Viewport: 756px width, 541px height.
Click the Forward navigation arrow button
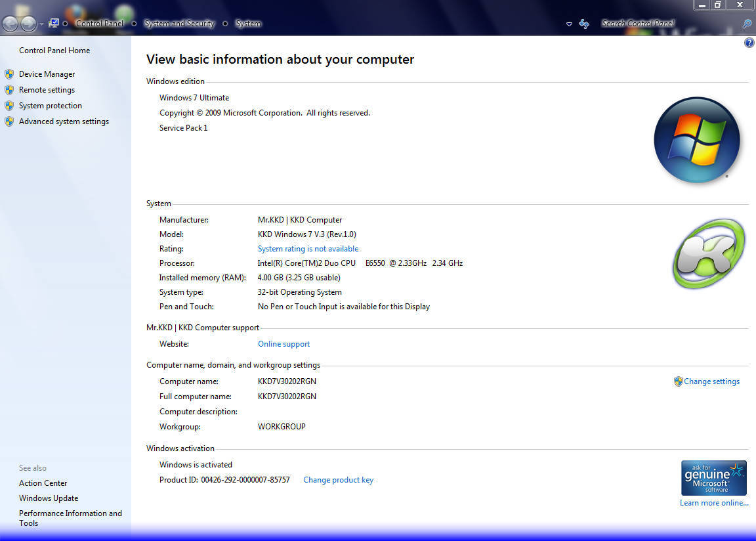pos(28,23)
